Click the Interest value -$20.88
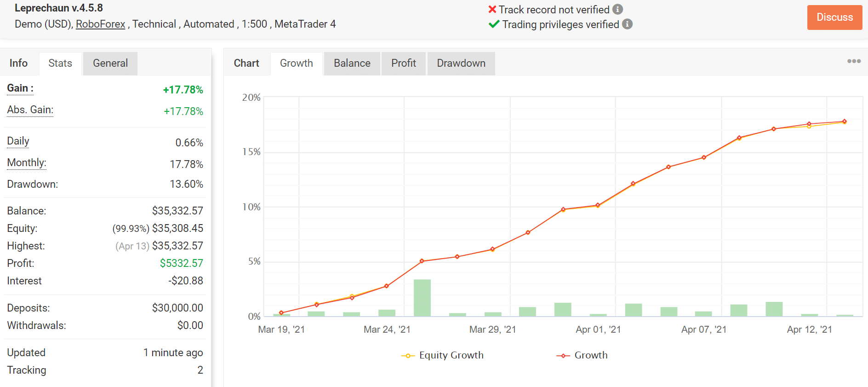 point(186,281)
